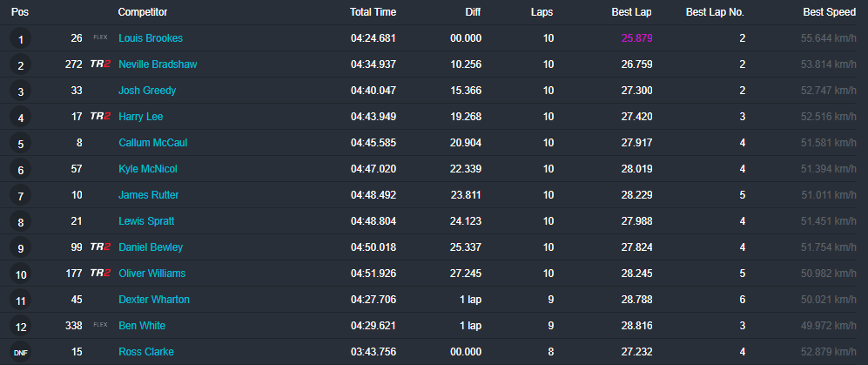Select the position 5 circle badge

(x=21, y=144)
